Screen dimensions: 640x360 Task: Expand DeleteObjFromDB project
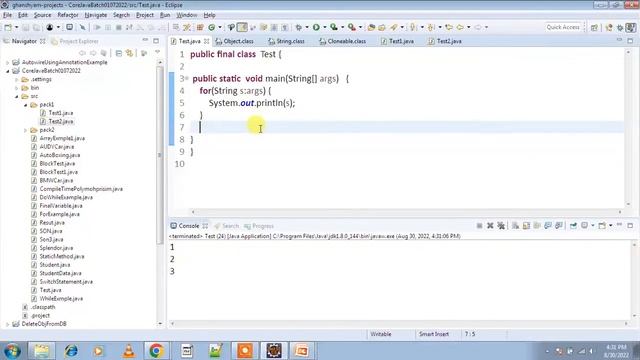pyautogui.click(x=7, y=324)
